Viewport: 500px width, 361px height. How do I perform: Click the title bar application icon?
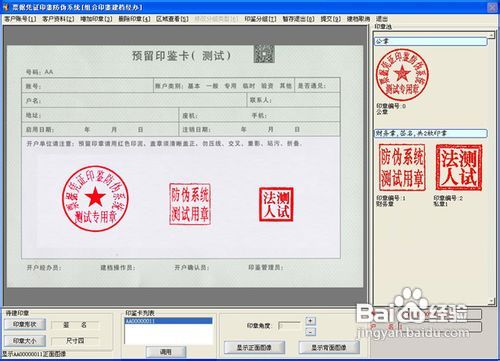click(6, 7)
